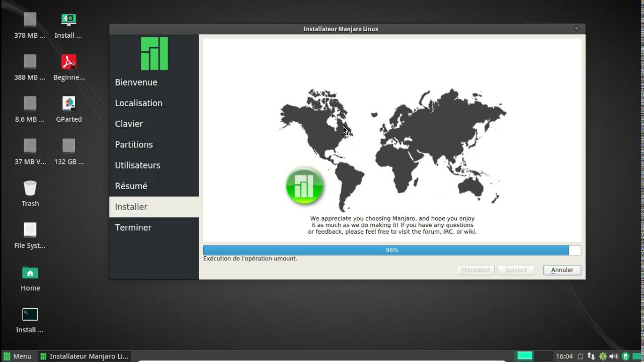Select the Terminer step in sidebar
The height and width of the screenshot is (362, 644).
click(x=154, y=227)
